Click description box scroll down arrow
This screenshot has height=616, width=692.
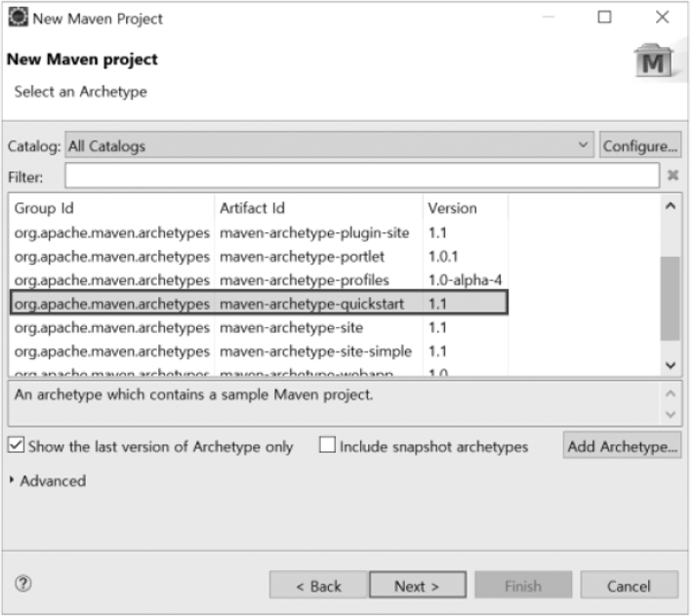click(x=671, y=414)
